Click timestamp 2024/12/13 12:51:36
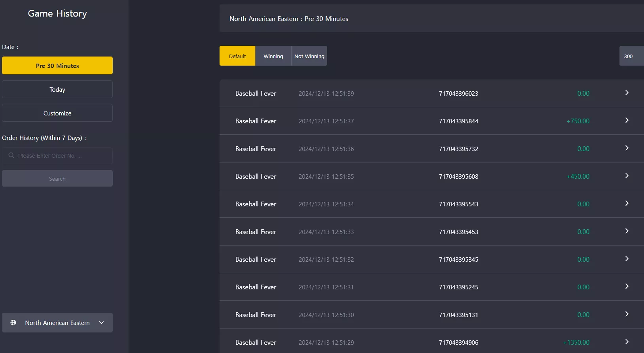 326,149
